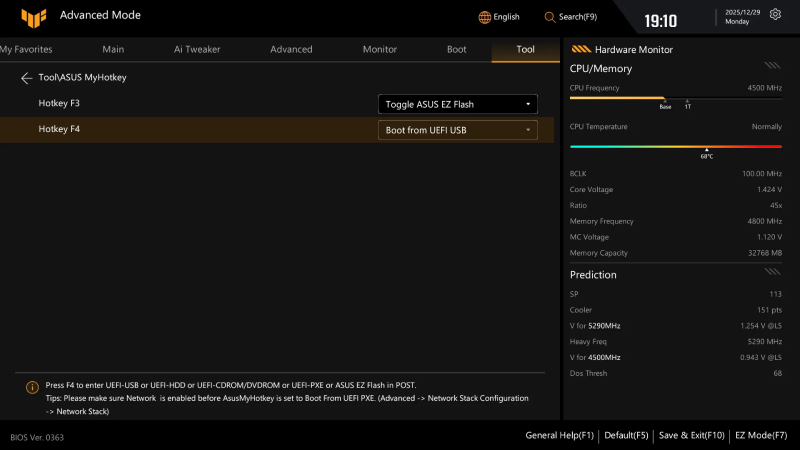Image resolution: width=800 pixels, height=450 pixels.
Task: Open settings via the gear icon
Action: [775, 16]
